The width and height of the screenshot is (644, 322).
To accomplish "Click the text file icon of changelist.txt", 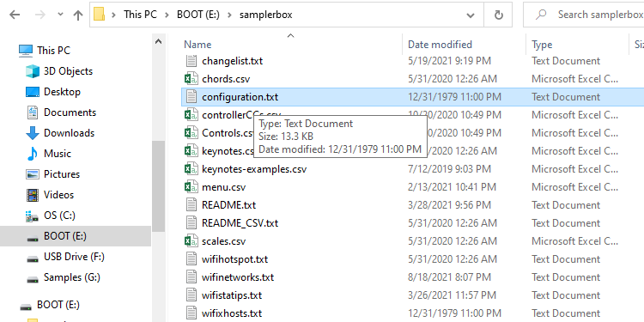I will 191,61.
